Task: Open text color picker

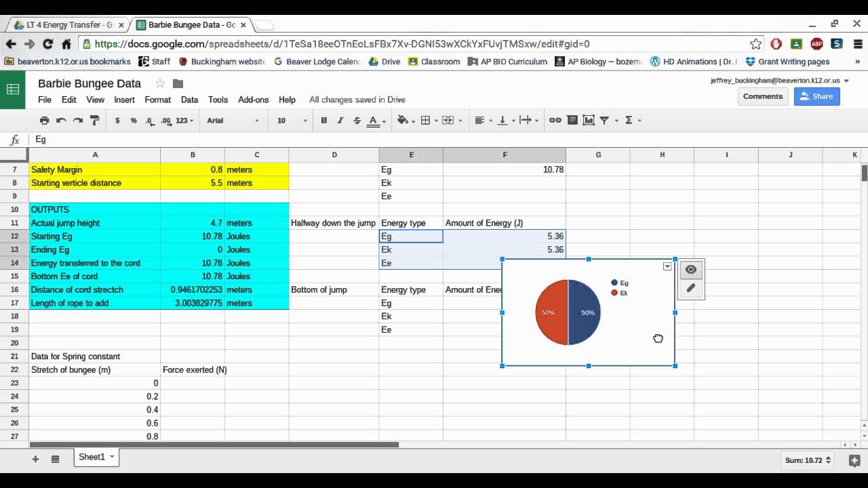Action: click(374, 121)
